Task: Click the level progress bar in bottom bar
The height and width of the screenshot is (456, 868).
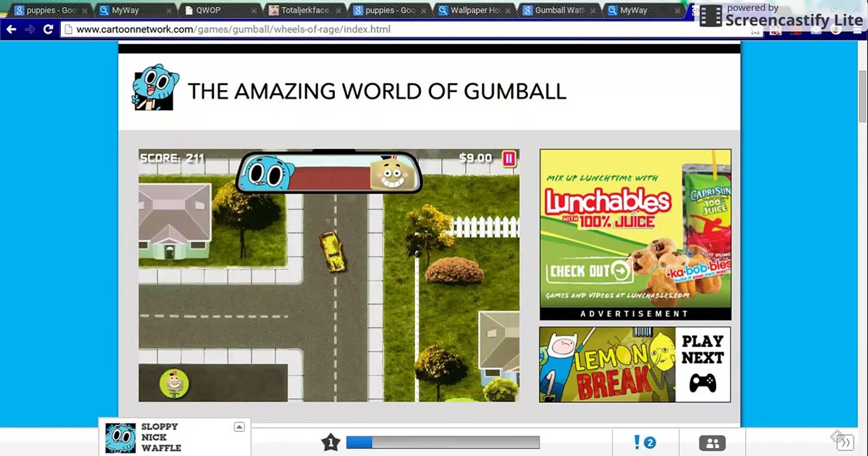Action: (443, 442)
